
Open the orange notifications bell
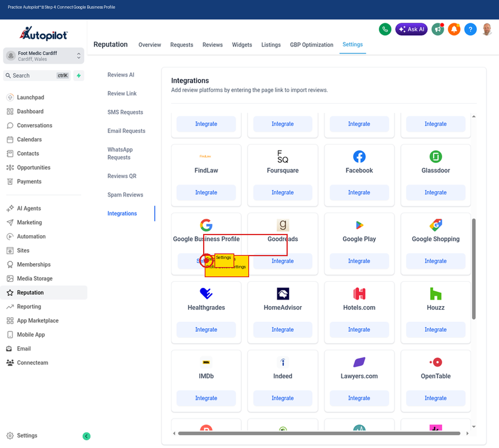tap(454, 29)
